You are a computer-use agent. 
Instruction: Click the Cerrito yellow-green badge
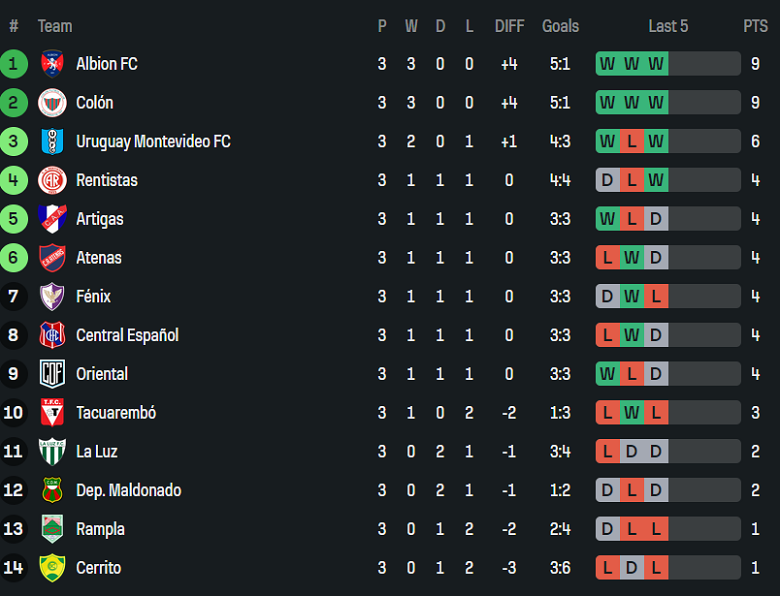click(52, 568)
